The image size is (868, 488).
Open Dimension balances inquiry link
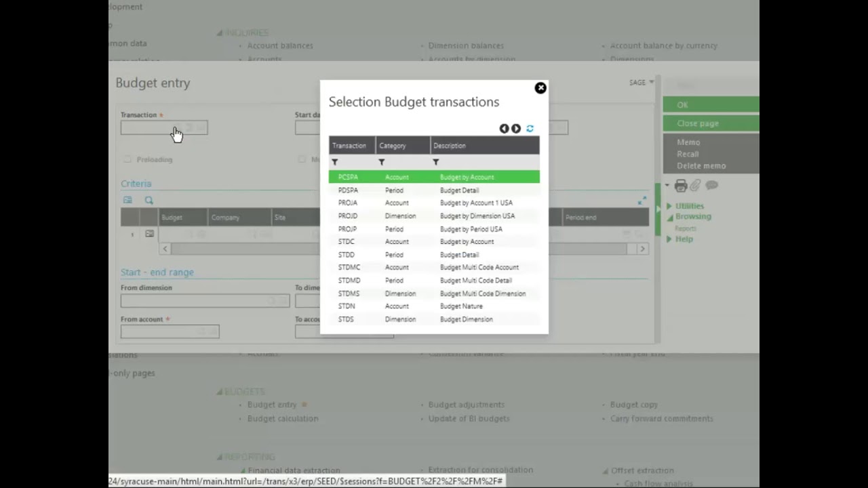tap(466, 46)
